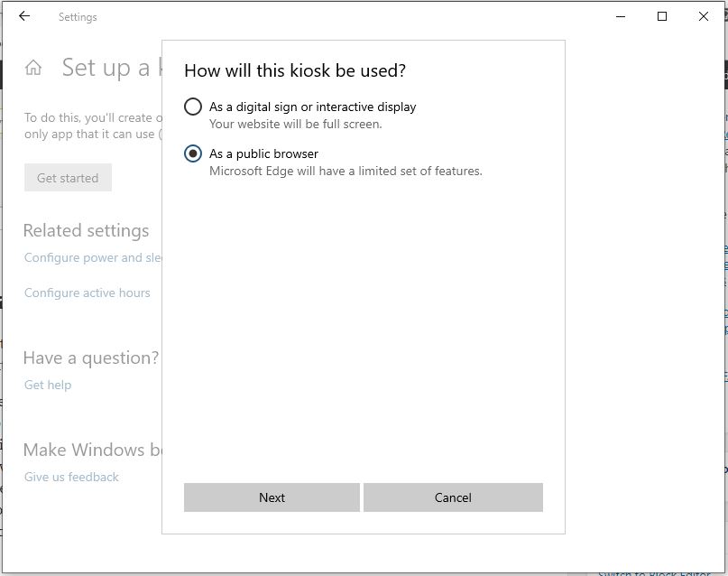Open "Configure active hours" settings
This screenshot has width=728, height=576.
coord(87,293)
